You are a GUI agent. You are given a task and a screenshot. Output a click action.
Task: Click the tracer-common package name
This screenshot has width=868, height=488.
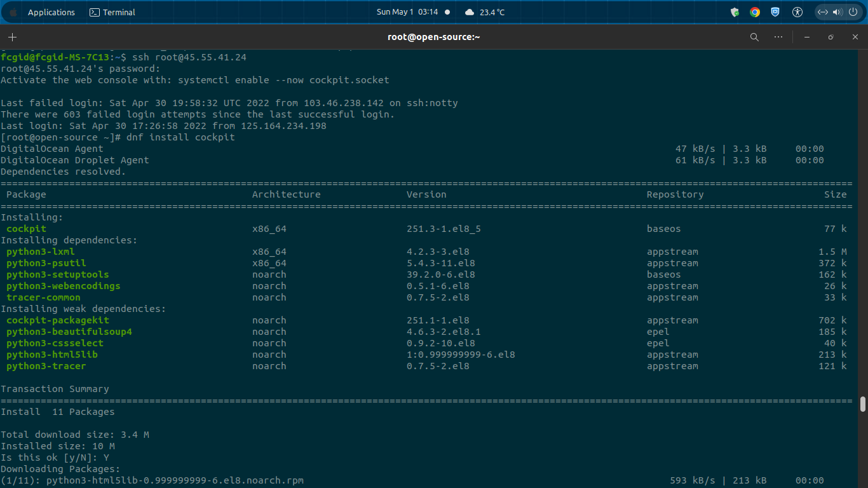click(x=43, y=297)
